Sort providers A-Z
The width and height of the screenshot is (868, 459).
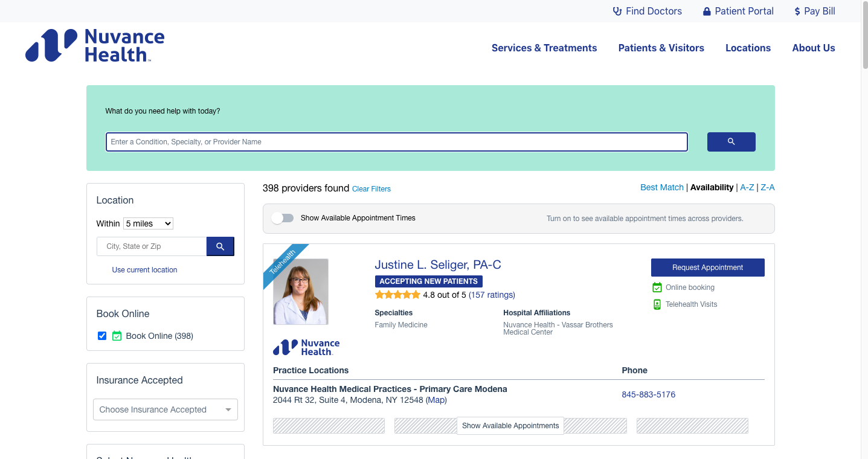coord(747,187)
